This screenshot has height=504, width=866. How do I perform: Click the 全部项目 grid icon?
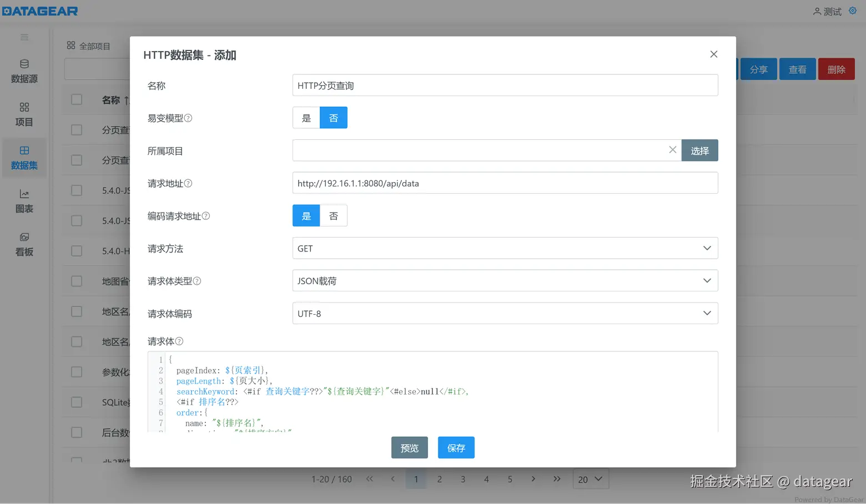pos(71,46)
